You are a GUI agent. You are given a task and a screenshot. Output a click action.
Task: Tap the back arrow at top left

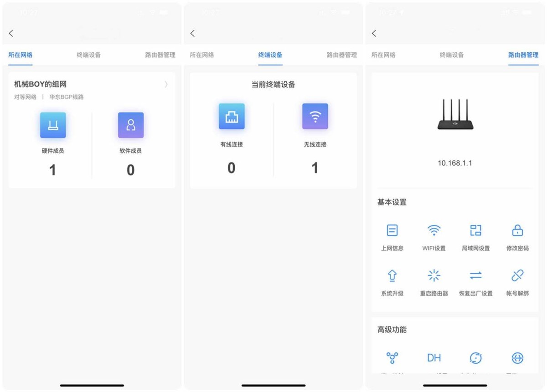[10, 33]
